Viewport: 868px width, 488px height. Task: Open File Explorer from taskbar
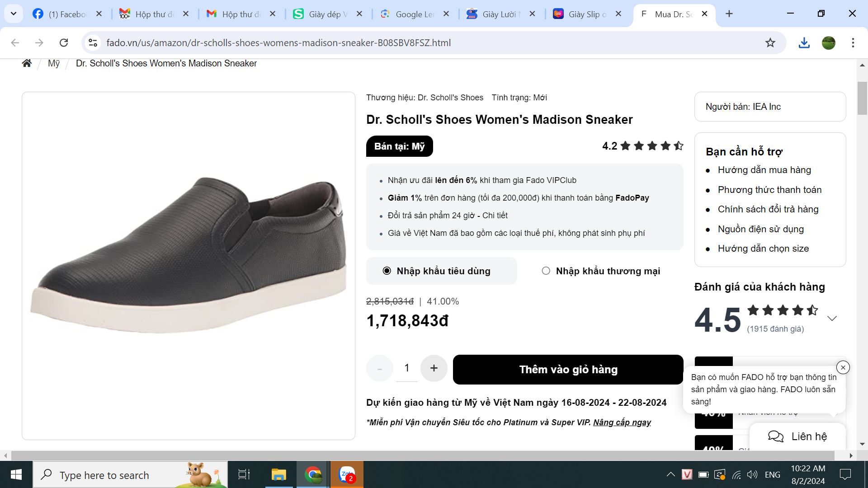(x=278, y=475)
